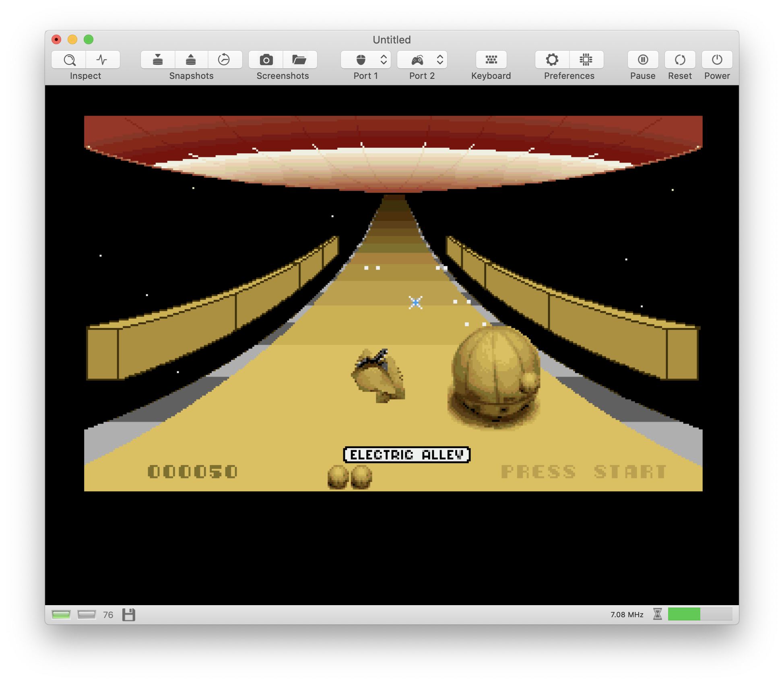Click the remaining lives ball icons
Viewport: 784px width, 684px height.
[350, 477]
